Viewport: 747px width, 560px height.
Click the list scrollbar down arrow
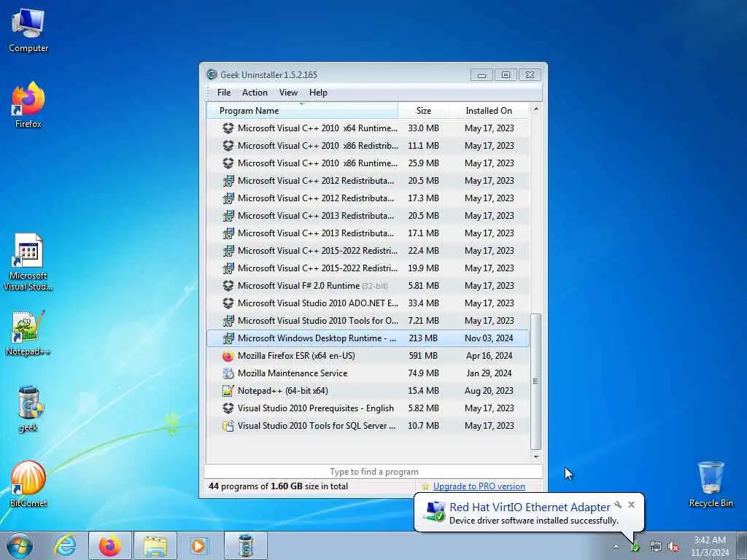point(536,456)
